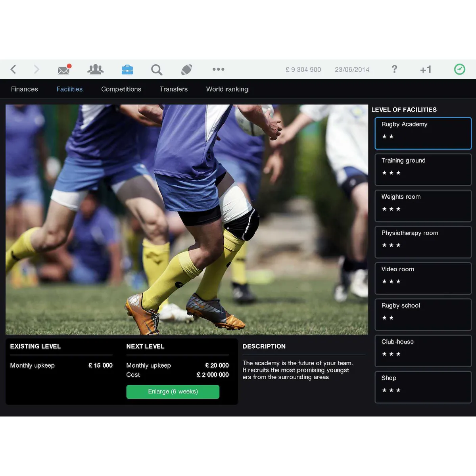Click the existing upkeep £ 15 000
The height and width of the screenshot is (476, 476).
[101, 365]
